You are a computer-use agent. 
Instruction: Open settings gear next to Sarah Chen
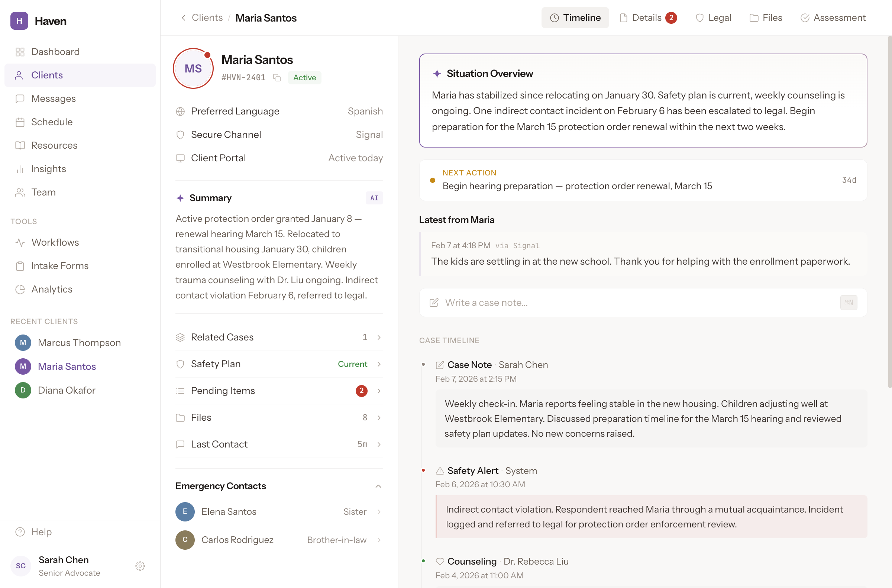(x=140, y=565)
